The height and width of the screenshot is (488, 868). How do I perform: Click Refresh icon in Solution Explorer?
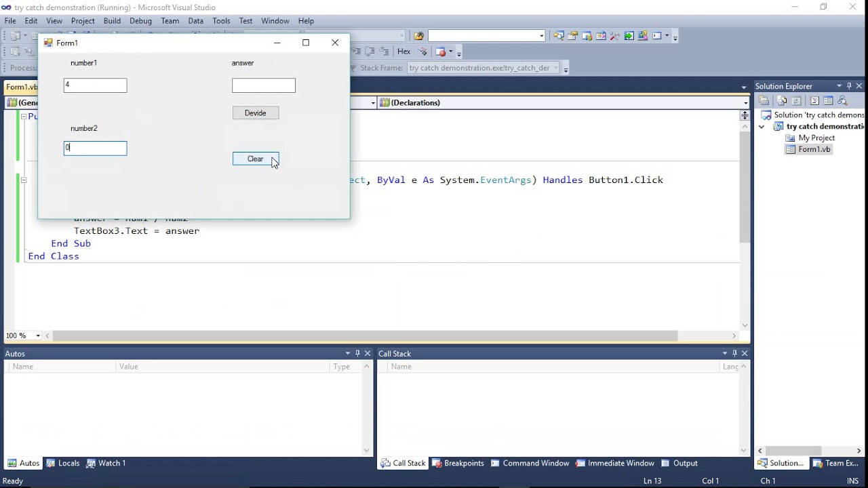tap(797, 101)
